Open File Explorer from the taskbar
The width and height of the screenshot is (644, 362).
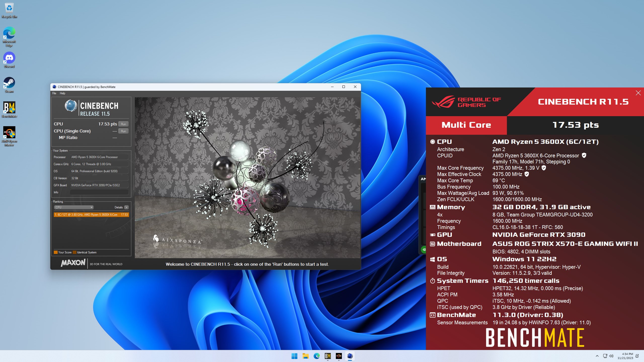(x=305, y=356)
